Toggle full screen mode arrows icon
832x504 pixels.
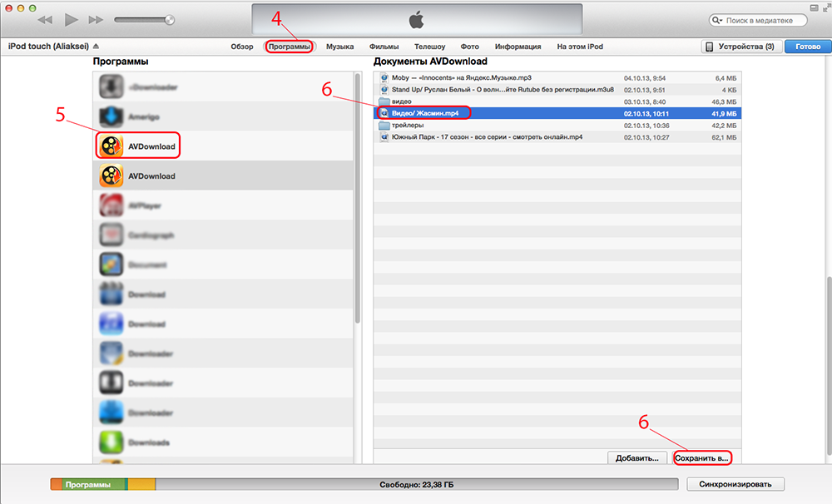[826, 7]
